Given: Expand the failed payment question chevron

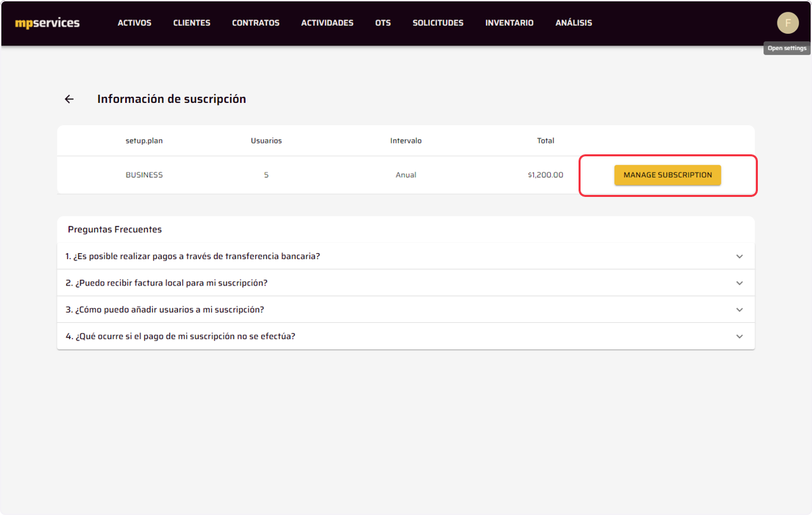Looking at the screenshot, I should (x=740, y=336).
